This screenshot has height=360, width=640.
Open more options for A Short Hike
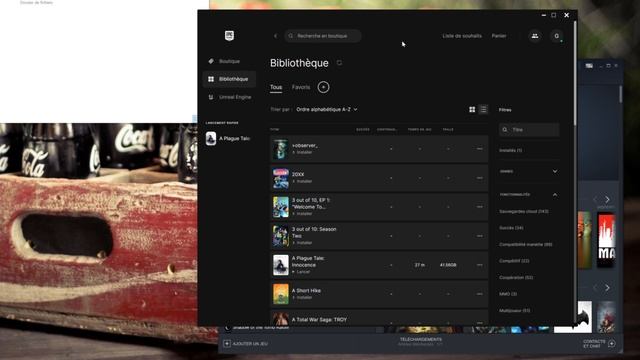click(480, 294)
